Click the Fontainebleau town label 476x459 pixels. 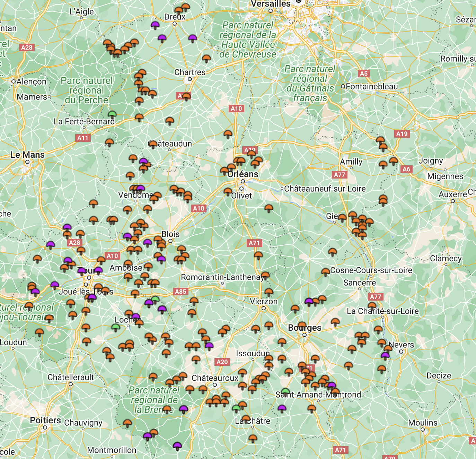tap(371, 86)
